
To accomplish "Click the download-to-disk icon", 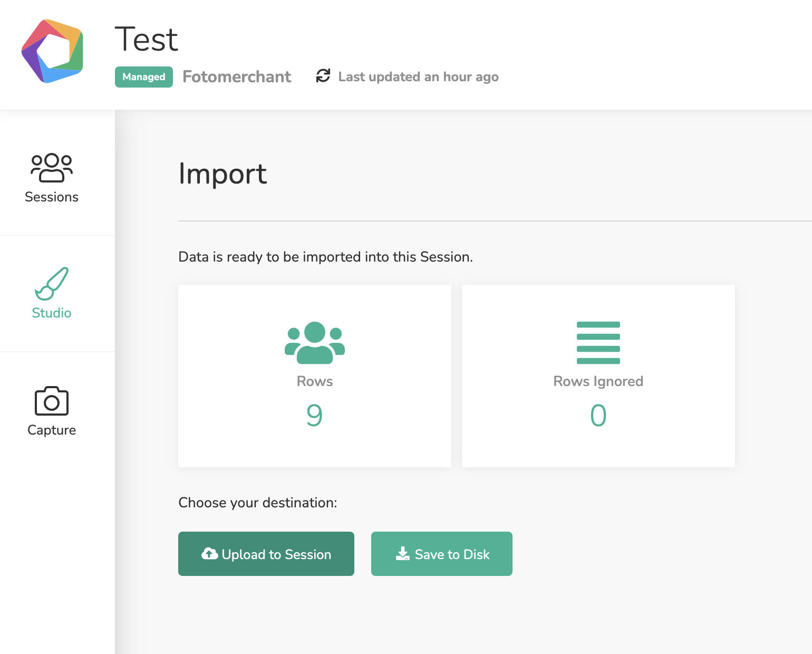I will tap(403, 554).
